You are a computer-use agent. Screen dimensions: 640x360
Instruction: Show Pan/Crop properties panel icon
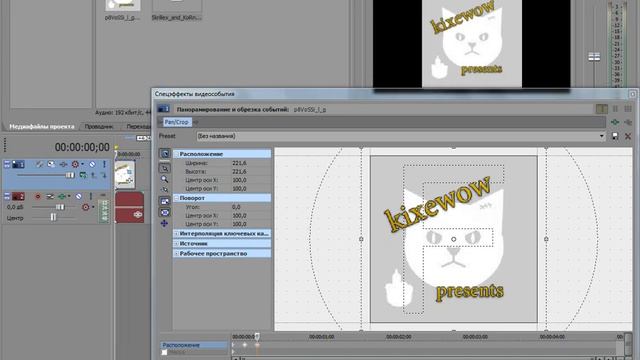click(164, 153)
